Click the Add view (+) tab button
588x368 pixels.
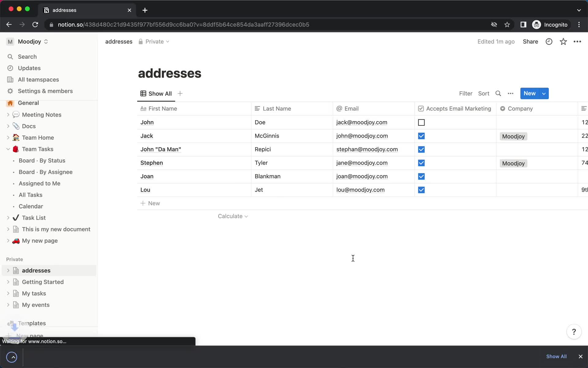[x=180, y=93]
